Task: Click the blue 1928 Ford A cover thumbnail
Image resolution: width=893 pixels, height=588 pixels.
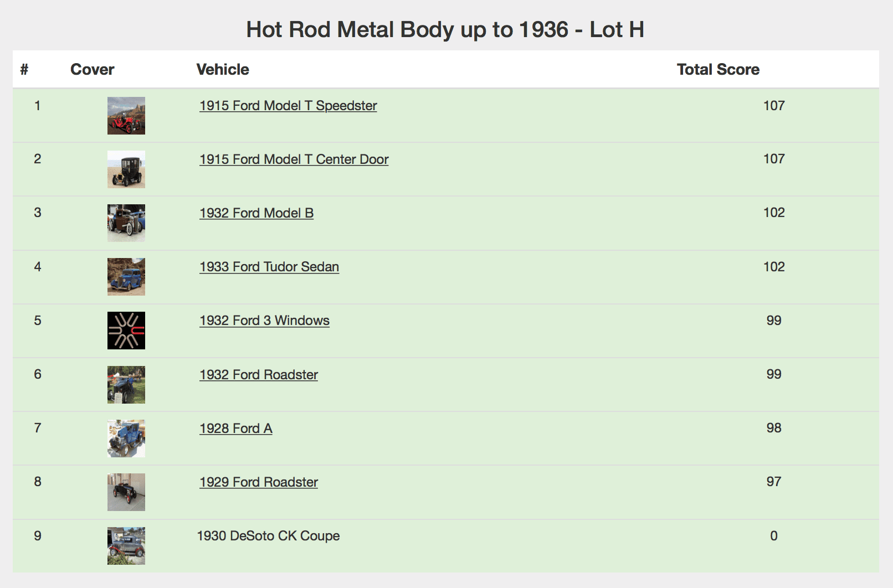Action: click(x=126, y=439)
